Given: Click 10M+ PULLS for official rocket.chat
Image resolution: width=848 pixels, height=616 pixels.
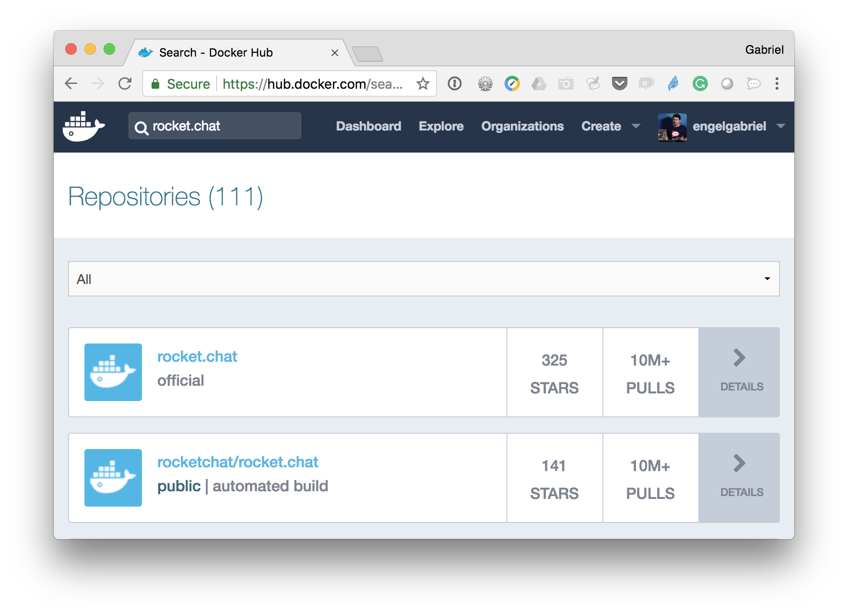Looking at the screenshot, I should click(650, 372).
